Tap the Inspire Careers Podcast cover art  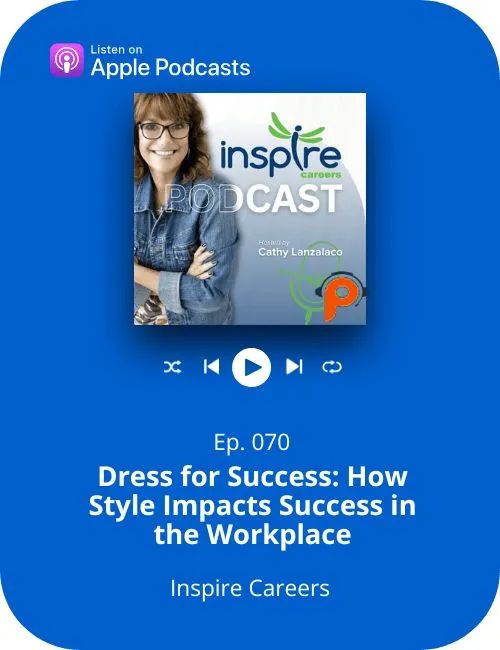pos(250,209)
